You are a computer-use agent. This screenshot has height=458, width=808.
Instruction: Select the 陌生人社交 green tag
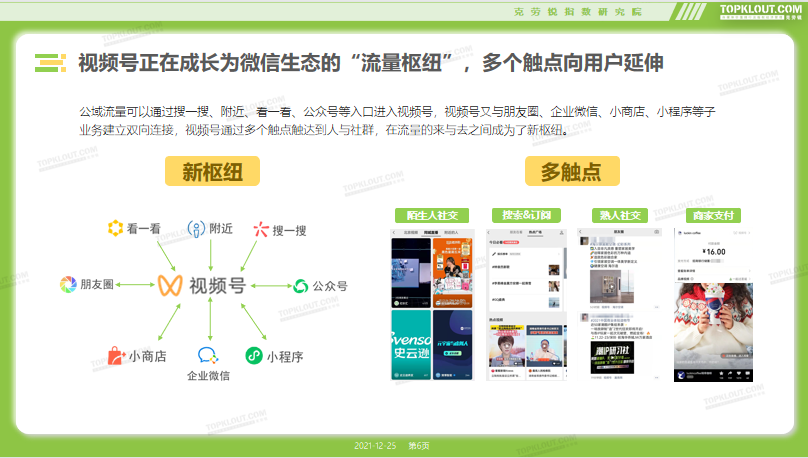pyautogui.click(x=432, y=215)
